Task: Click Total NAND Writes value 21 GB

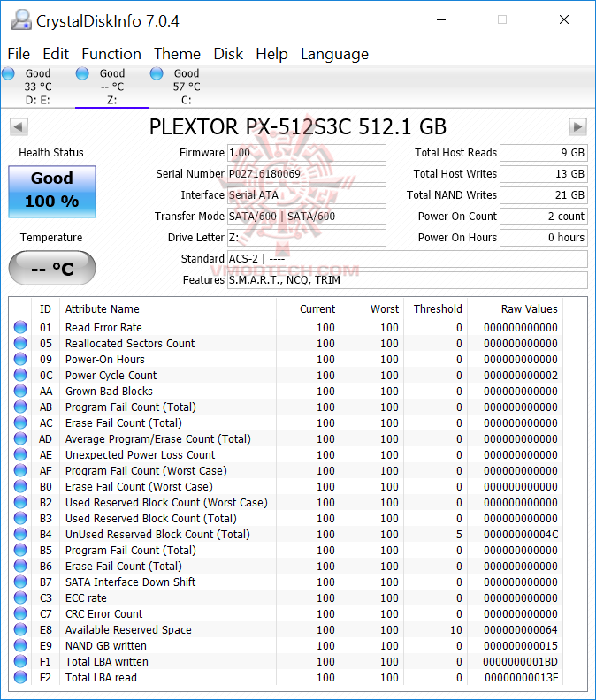Action: click(543, 195)
